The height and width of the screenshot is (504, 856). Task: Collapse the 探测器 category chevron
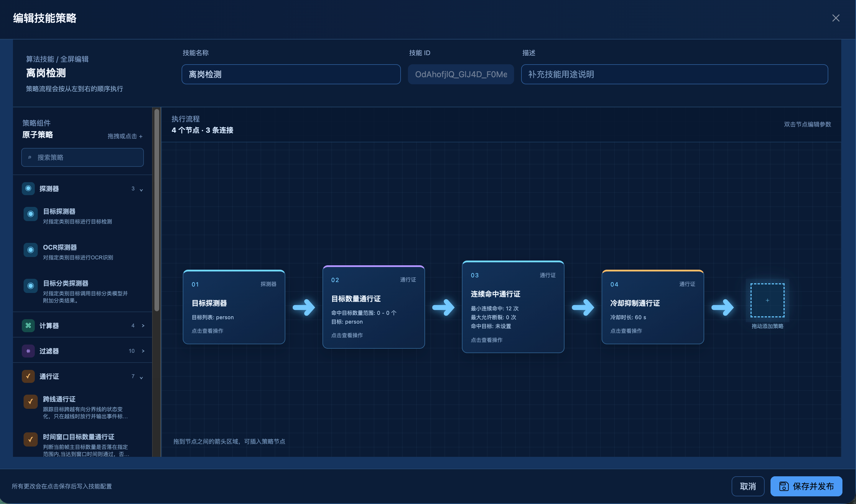click(141, 190)
